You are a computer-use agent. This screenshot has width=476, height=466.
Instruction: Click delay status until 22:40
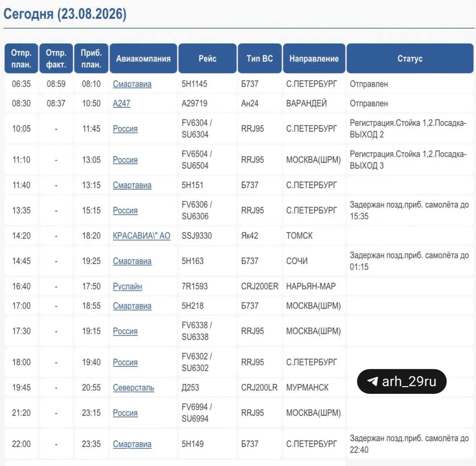pyautogui.click(x=409, y=444)
